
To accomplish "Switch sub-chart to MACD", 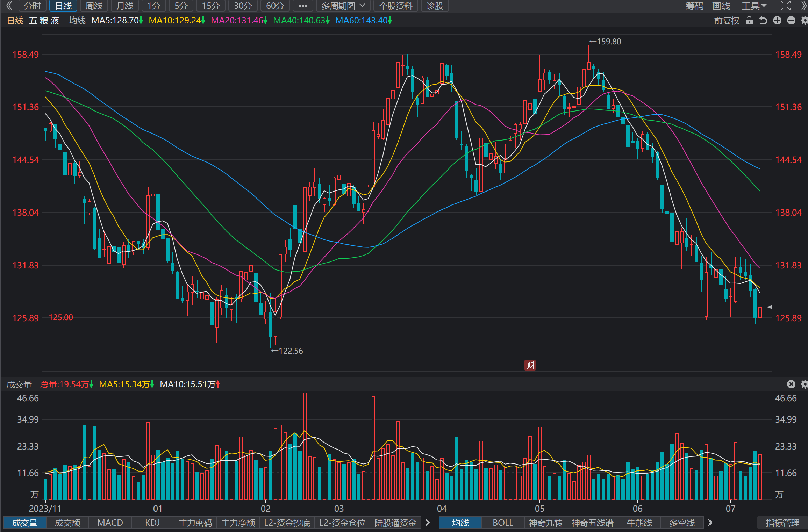I will point(110,523).
